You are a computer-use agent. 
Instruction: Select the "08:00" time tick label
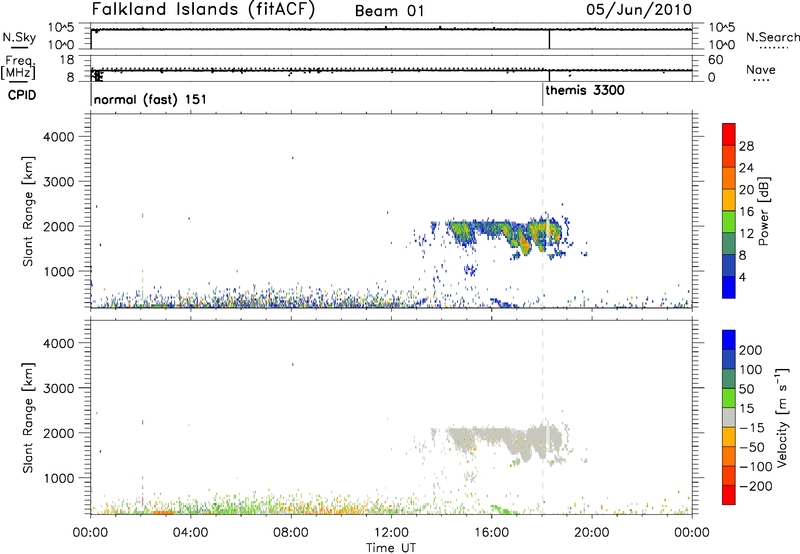pyautogui.click(x=291, y=533)
